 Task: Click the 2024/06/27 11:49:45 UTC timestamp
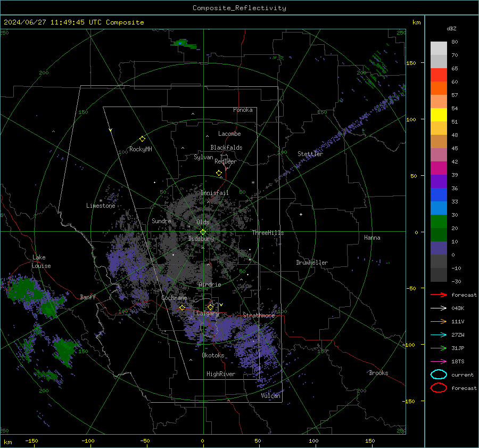pyautogui.click(x=52, y=22)
